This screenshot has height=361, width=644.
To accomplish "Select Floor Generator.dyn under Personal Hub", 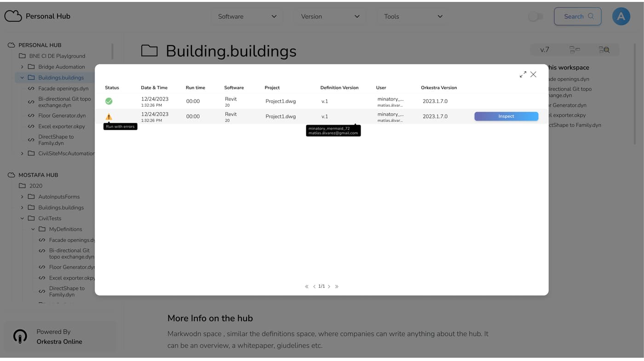I will point(62,115).
